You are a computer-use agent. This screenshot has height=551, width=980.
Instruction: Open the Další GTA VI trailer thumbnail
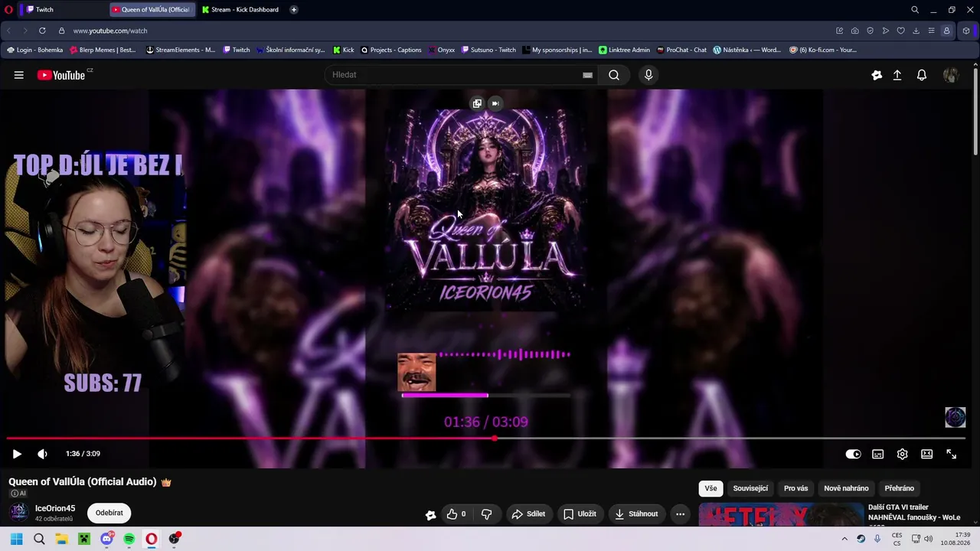[779, 515]
